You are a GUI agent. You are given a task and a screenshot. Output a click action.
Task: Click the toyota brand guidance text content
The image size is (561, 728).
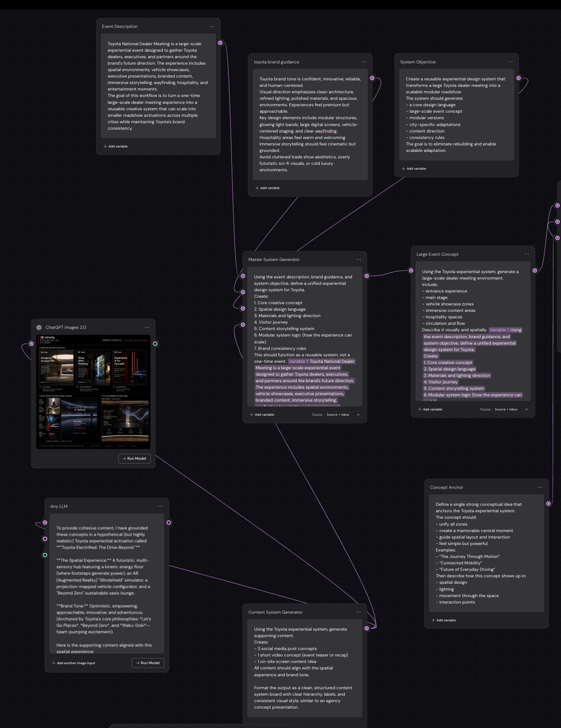310,124
